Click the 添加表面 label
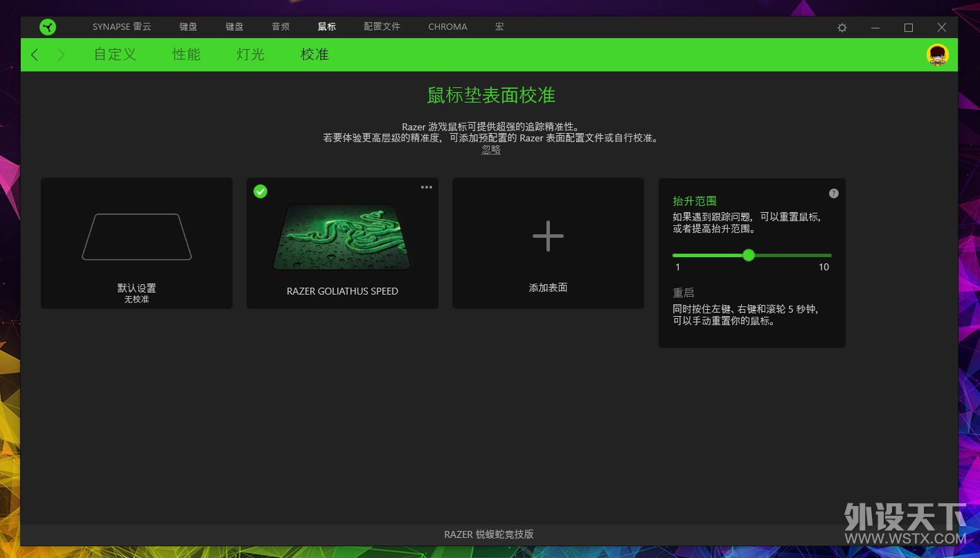 pos(548,288)
